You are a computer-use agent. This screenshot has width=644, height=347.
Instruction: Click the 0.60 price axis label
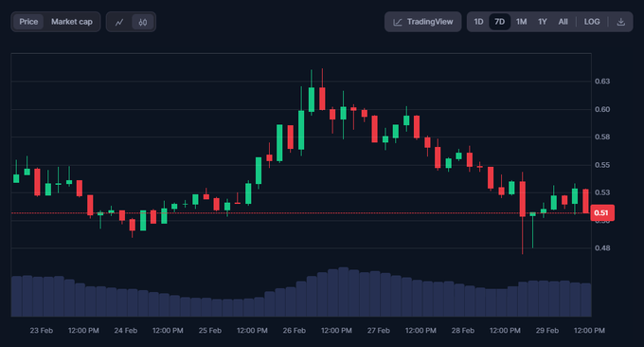(x=602, y=109)
